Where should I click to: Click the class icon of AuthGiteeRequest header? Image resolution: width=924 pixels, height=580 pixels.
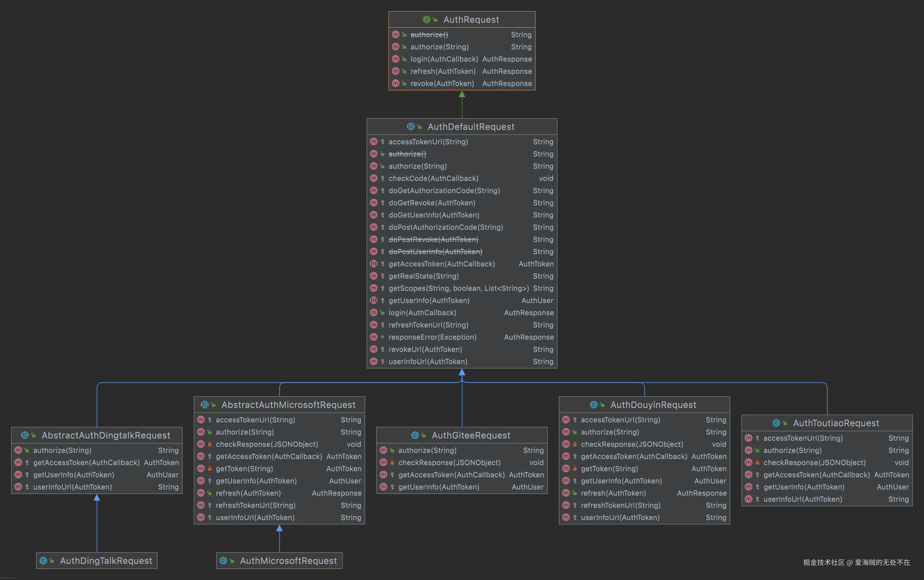(415, 435)
